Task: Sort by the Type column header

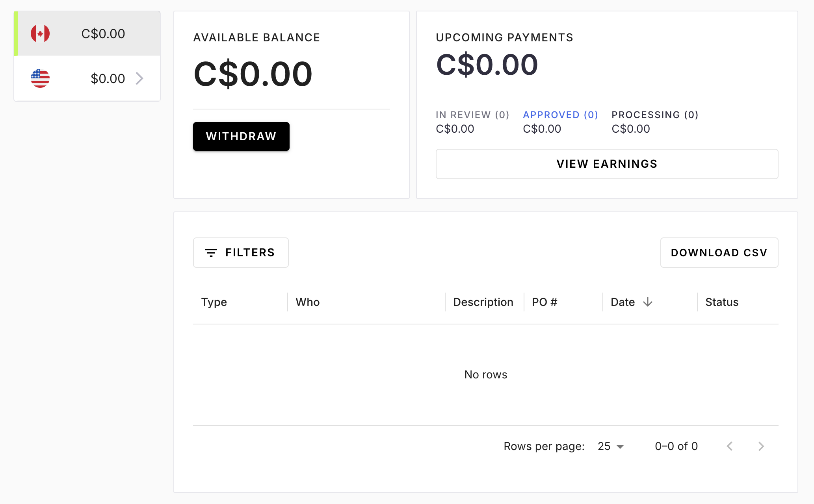Action: pos(214,302)
